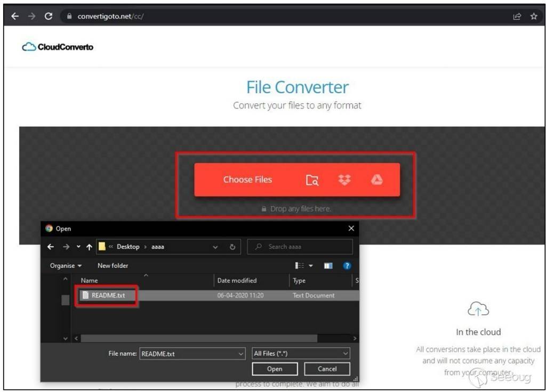Go back in the Open dialog
The width and height of the screenshot is (546, 392).
point(51,247)
